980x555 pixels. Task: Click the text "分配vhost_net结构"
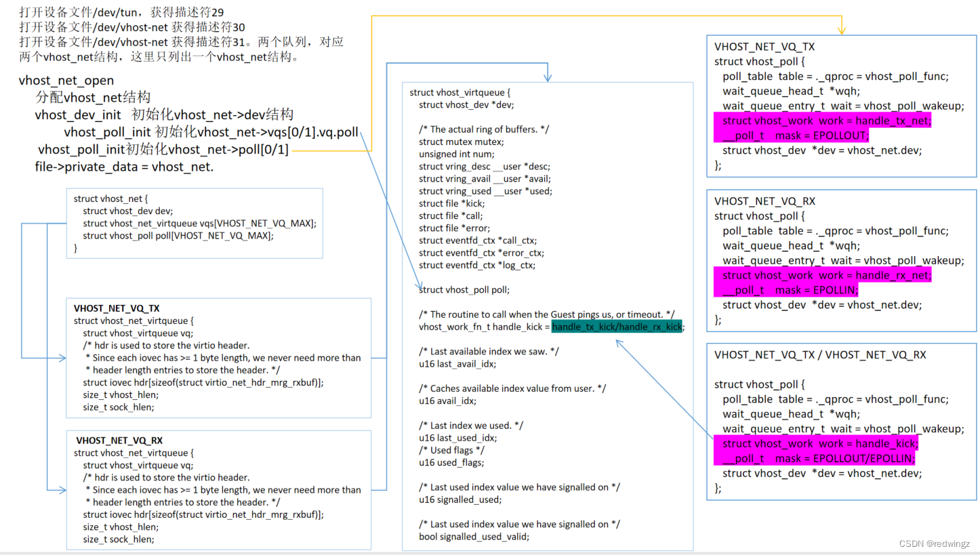94,98
